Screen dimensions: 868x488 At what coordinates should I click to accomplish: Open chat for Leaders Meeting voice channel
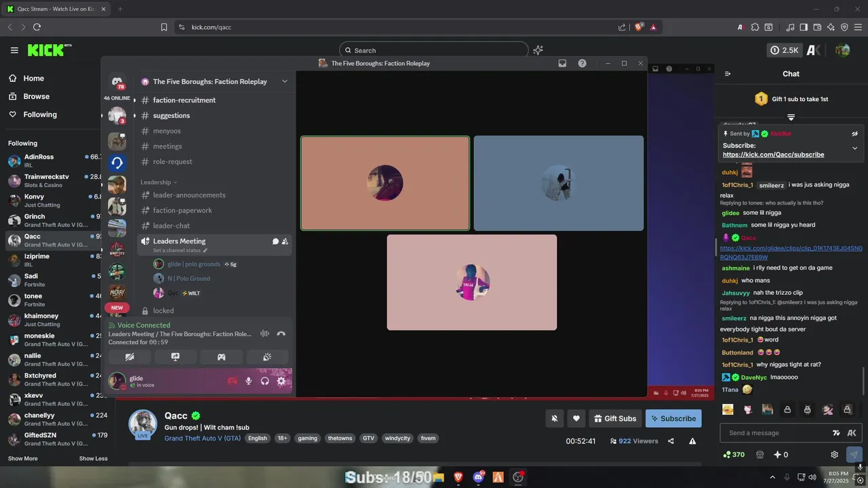pos(275,241)
